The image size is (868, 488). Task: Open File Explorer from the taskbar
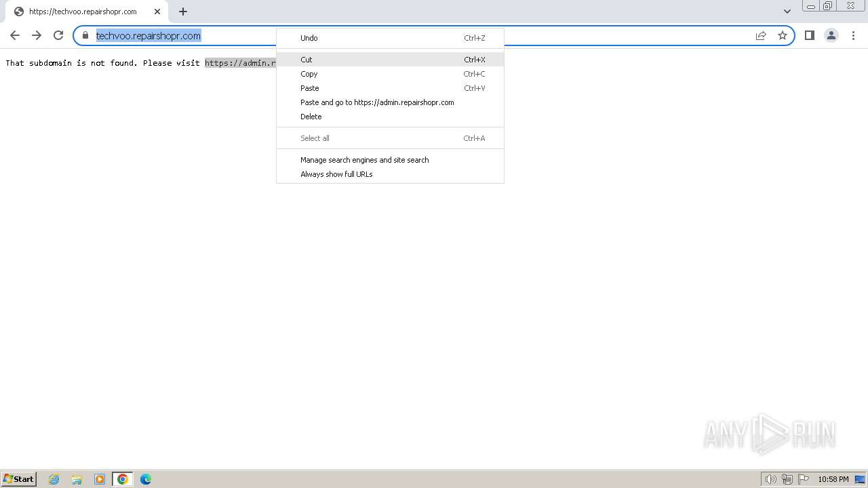click(77, 479)
